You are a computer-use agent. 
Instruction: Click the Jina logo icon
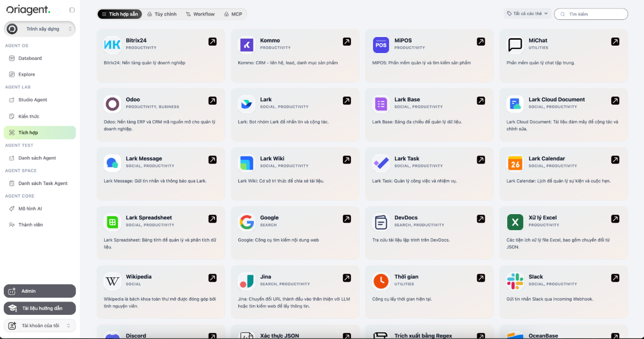click(x=247, y=281)
